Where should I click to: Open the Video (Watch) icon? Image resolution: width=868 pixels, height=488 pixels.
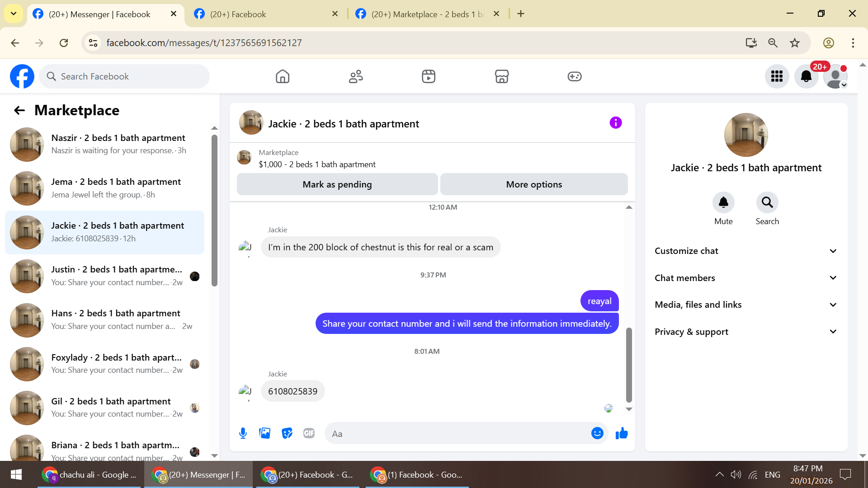pyautogui.click(x=429, y=76)
